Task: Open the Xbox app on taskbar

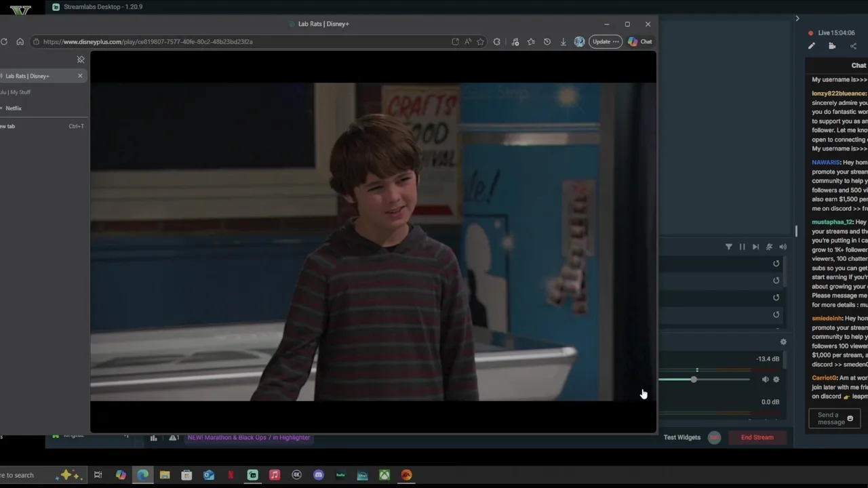Action: point(384,475)
